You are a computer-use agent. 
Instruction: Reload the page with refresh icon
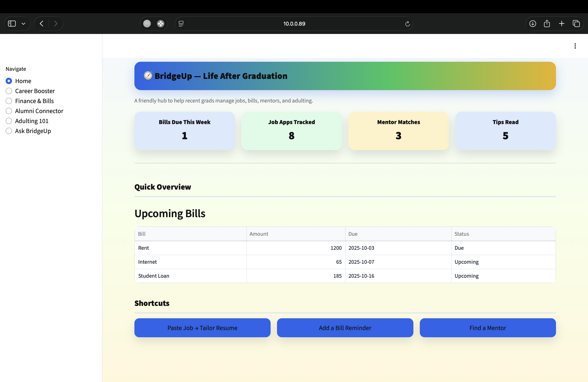(x=407, y=24)
